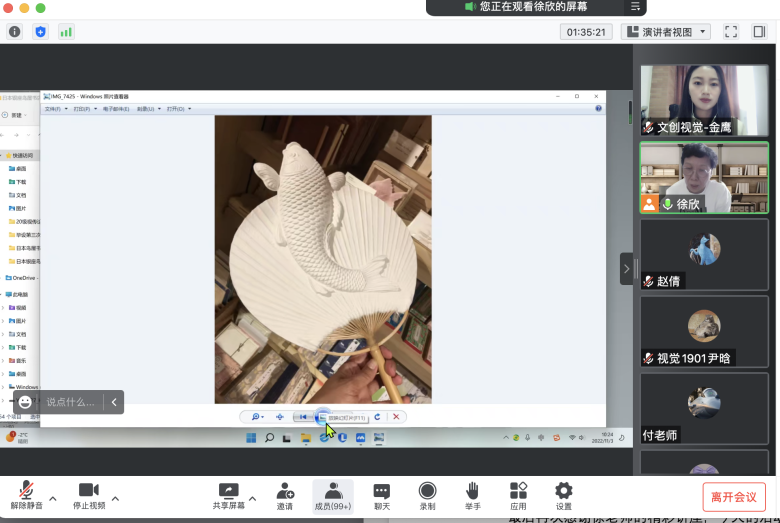Start the slideshow play button
The height and width of the screenshot is (523, 780).
(x=322, y=417)
